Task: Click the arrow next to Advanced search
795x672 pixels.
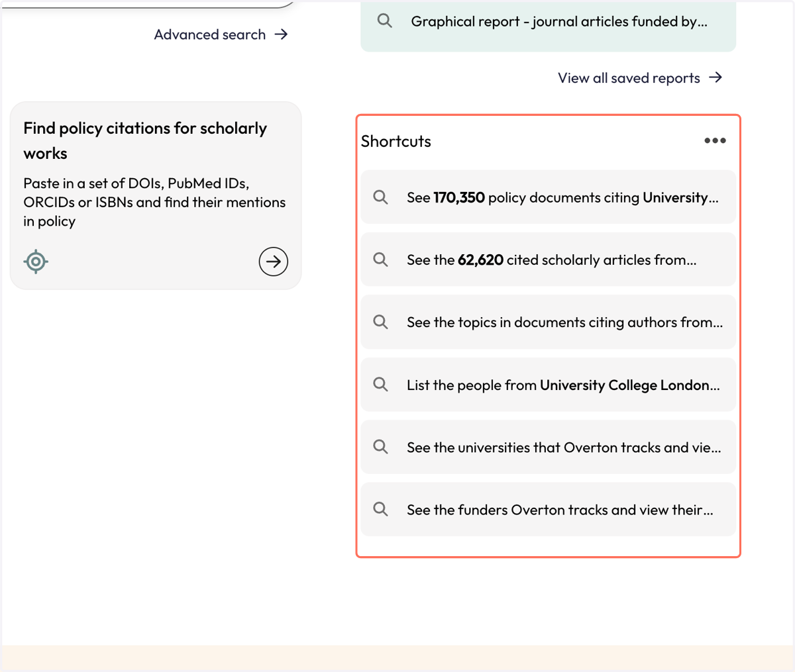Action: 282,34
